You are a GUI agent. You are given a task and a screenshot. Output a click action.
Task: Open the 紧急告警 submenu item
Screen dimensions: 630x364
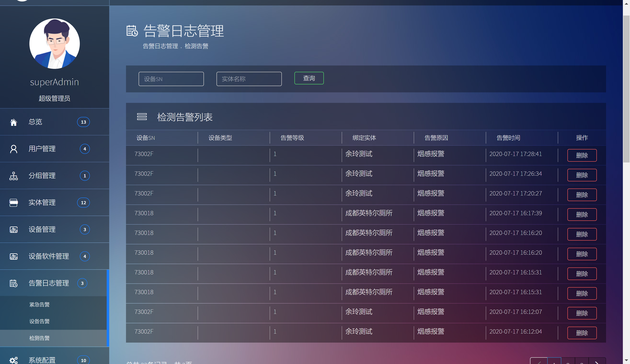pyautogui.click(x=39, y=305)
